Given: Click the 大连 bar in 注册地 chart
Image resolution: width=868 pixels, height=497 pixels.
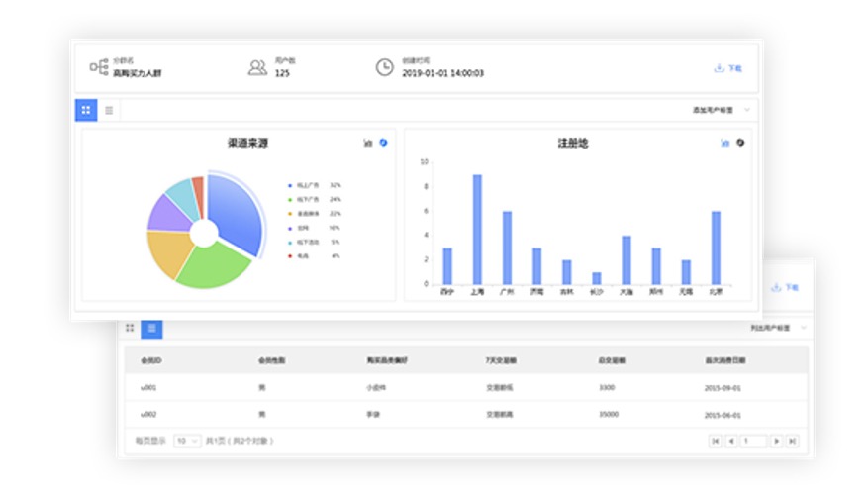Looking at the screenshot, I should pyautogui.click(x=627, y=260).
